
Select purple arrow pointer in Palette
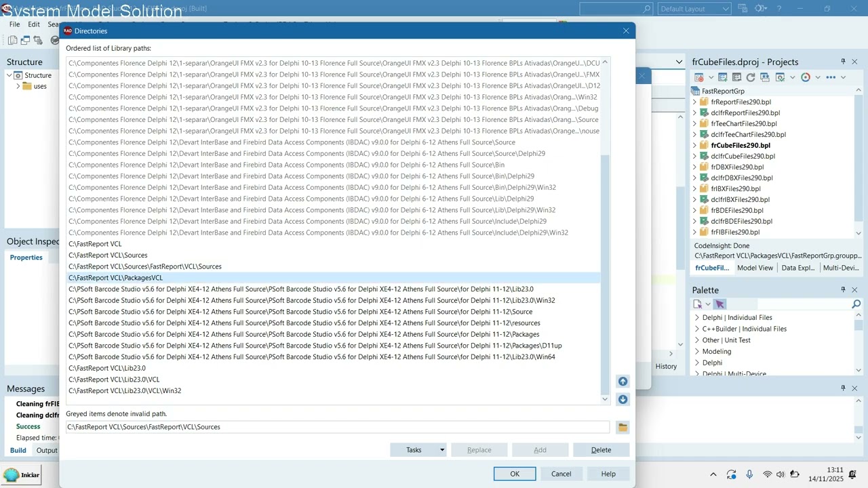pos(719,304)
